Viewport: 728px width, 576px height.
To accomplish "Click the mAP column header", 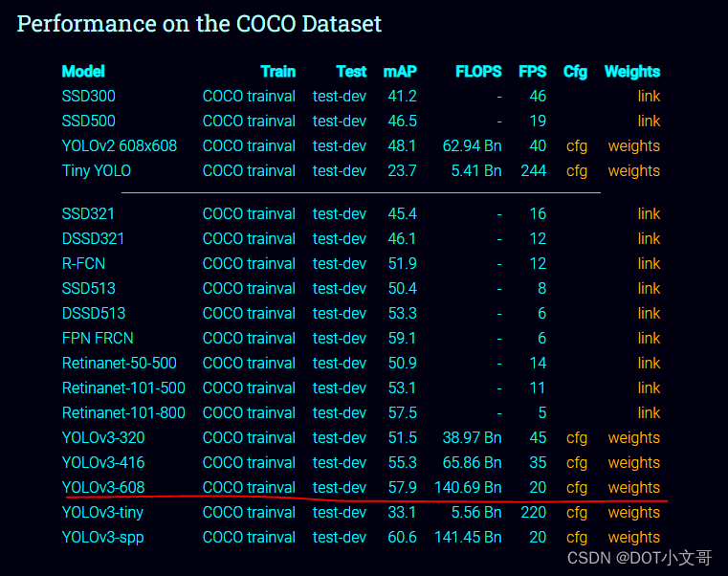I will pyautogui.click(x=400, y=72).
